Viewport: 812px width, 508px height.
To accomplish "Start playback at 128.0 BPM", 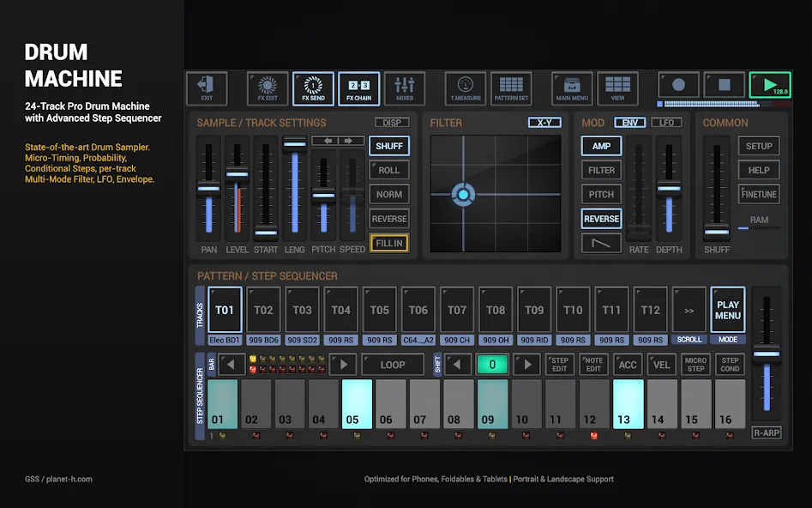I will point(770,85).
